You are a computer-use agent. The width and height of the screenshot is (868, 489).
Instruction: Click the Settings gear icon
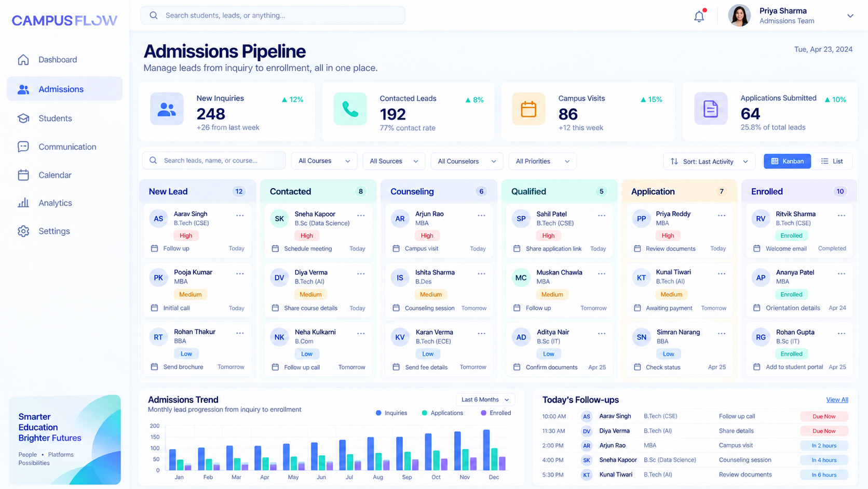23,231
